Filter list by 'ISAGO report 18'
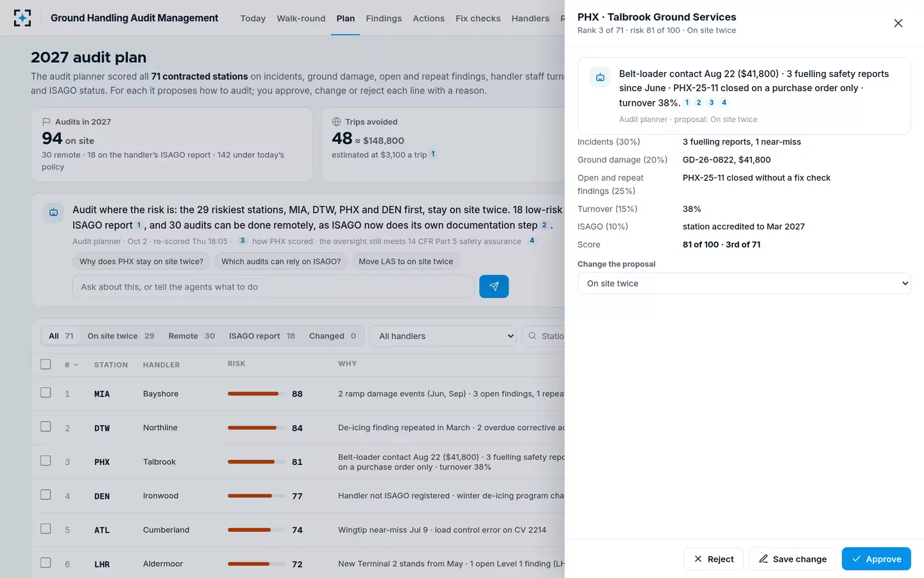This screenshot has width=924, height=578. (x=262, y=336)
